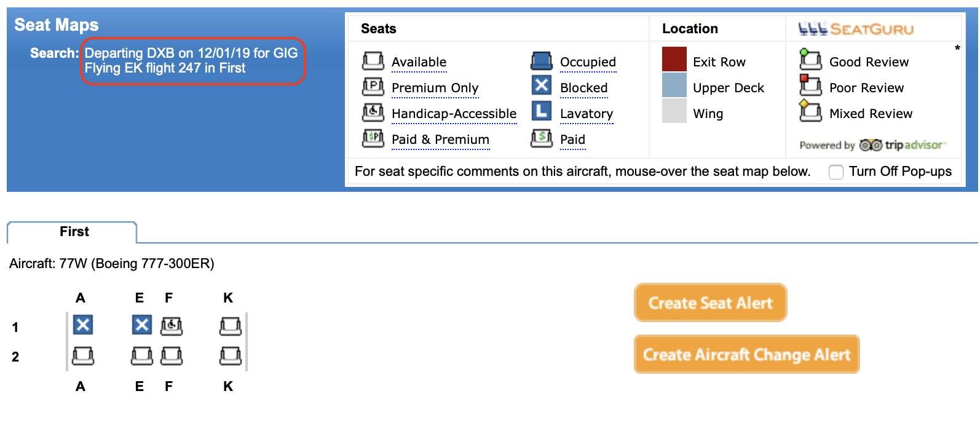Select available seat 2K
The height and width of the screenshot is (423, 980).
[231, 355]
